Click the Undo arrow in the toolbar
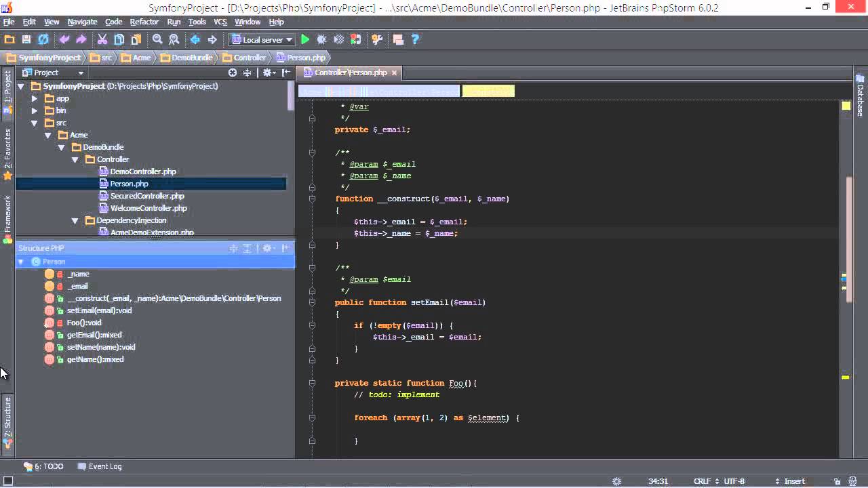Image resolution: width=868 pixels, height=488 pixels. point(64,40)
